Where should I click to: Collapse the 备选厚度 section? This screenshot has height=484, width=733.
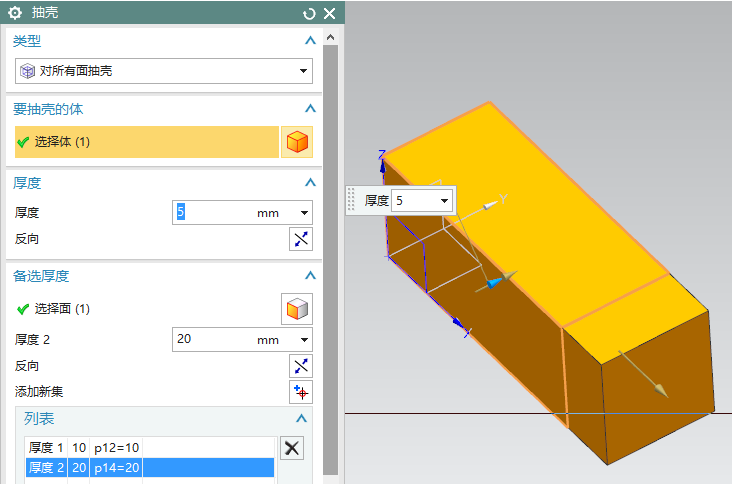point(310,276)
